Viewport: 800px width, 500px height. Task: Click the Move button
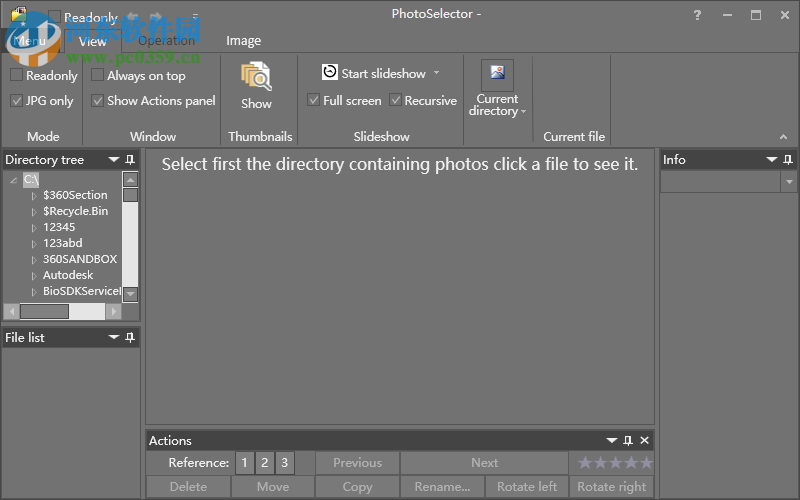(273, 487)
